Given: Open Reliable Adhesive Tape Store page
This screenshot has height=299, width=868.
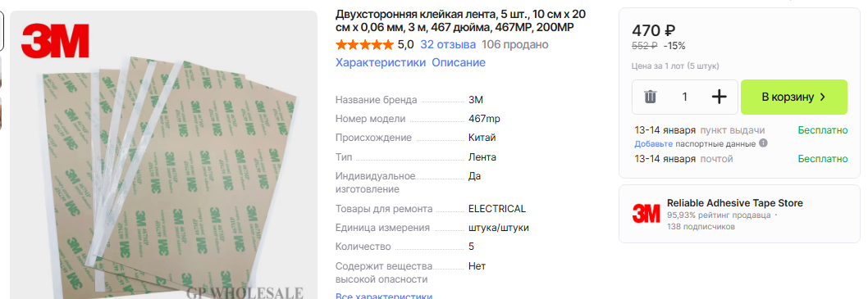Looking at the screenshot, I should click(734, 203).
